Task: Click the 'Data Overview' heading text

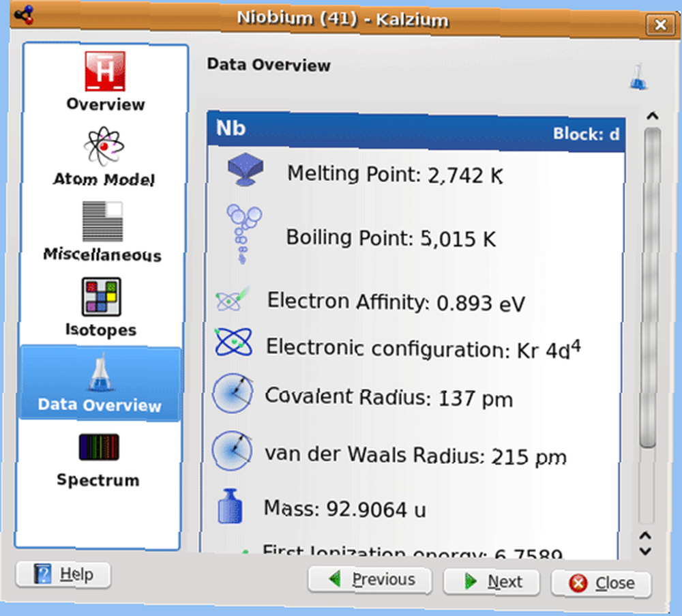Action: (268, 65)
